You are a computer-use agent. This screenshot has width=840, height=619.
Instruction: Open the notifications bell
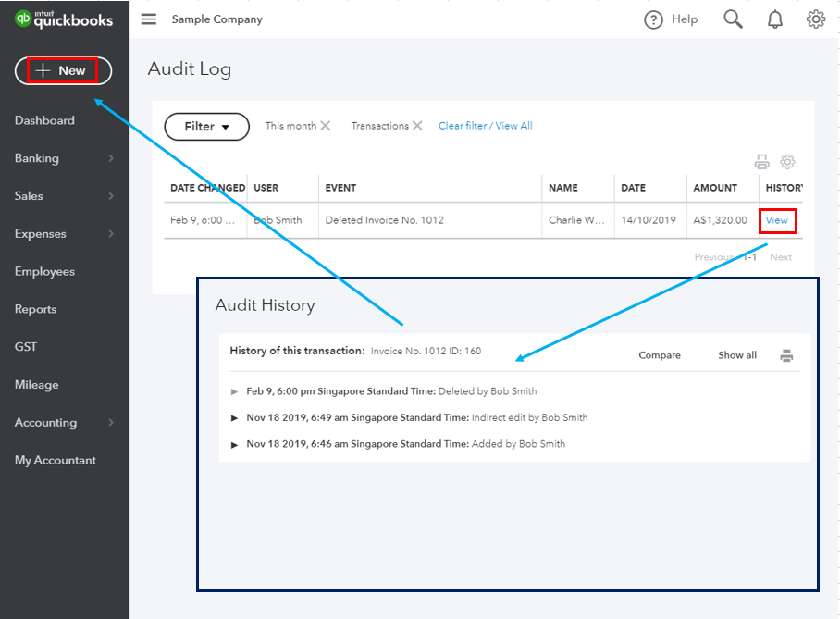tap(775, 19)
